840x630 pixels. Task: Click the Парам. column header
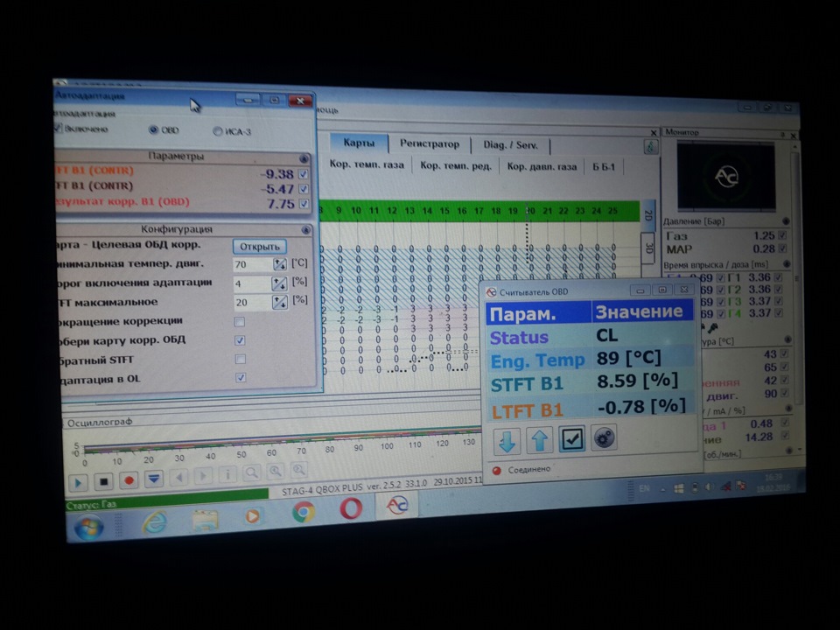539,313
